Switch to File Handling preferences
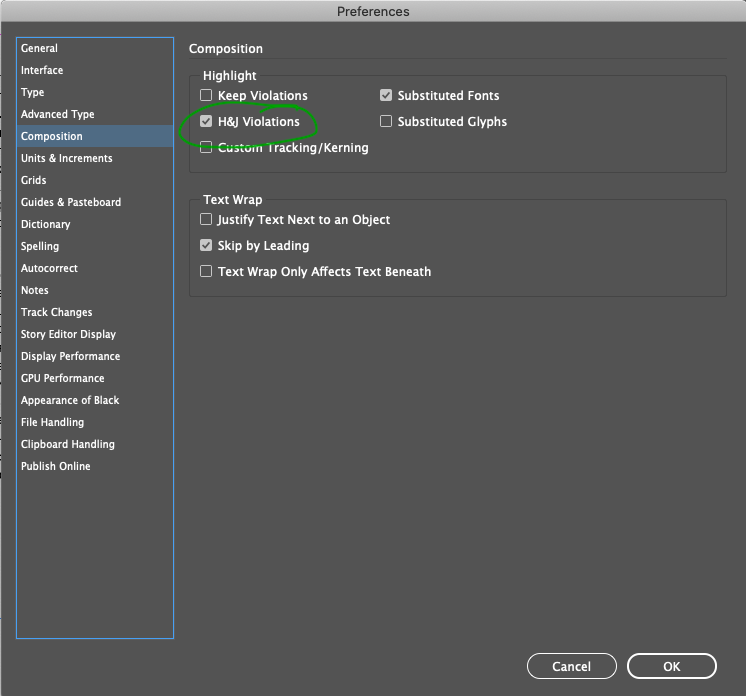 (x=95, y=422)
